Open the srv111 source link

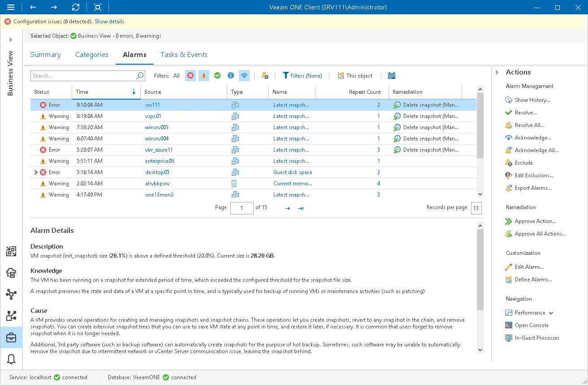[152, 105]
